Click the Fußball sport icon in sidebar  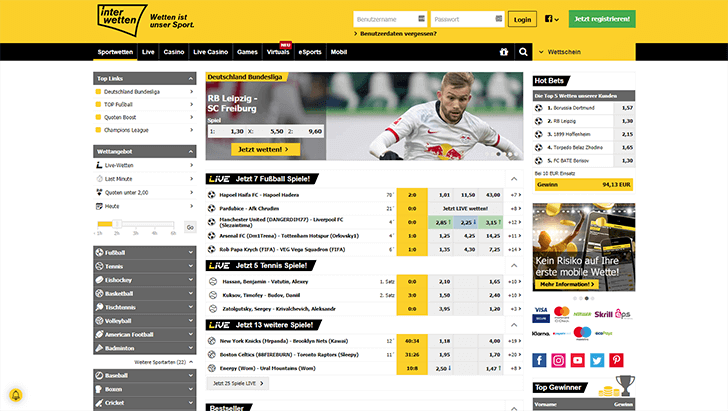[99, 253]
